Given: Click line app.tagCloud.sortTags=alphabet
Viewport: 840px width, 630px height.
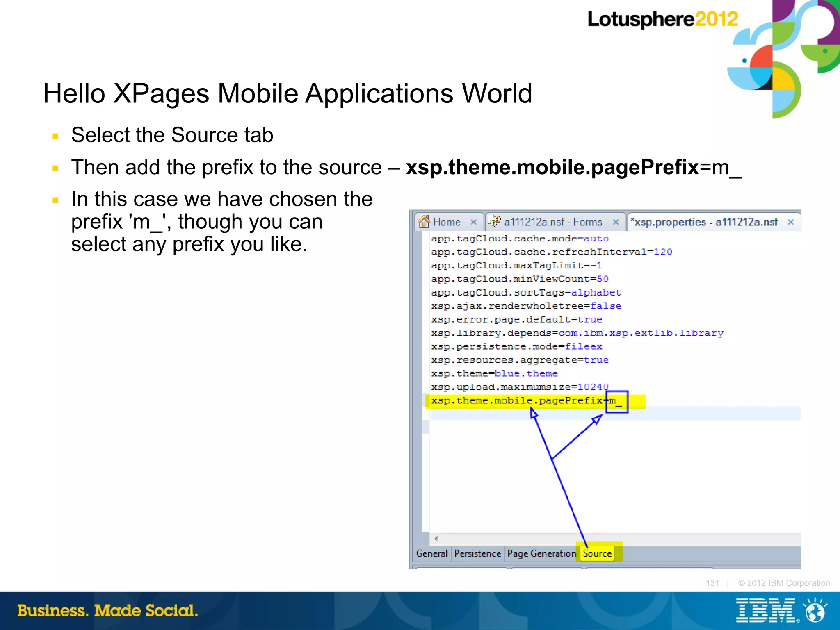Looking at the screenshot, I should tap(526, 293).
